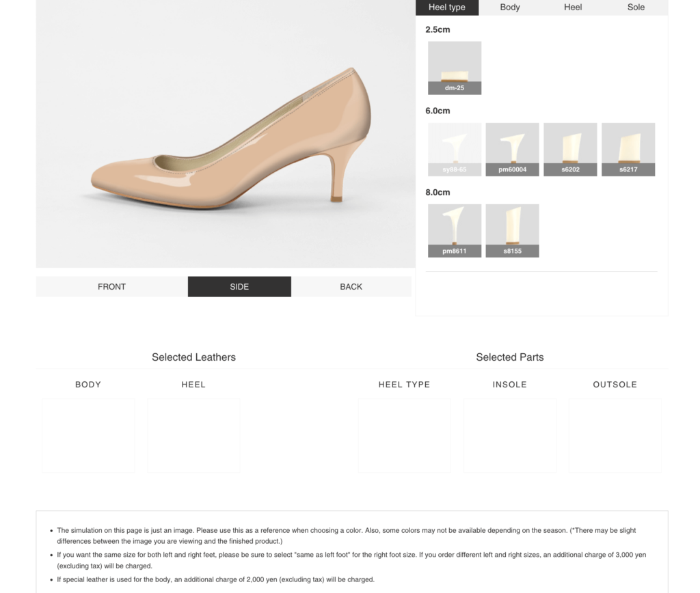Click the HEEL TYPE selected part box
The height and width of the screenshot is (593, 700).
coord(404,435)
